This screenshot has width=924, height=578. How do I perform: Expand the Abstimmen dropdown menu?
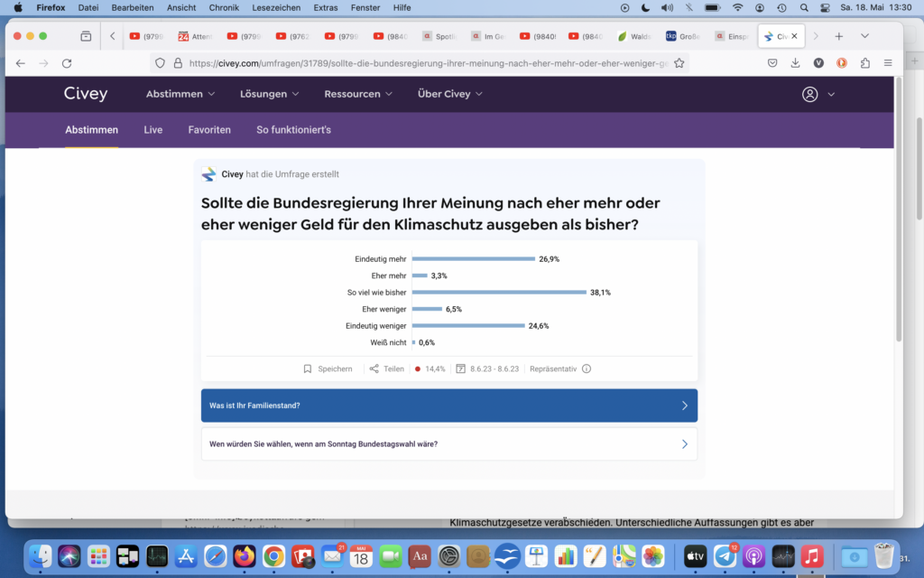coord(180,94)
